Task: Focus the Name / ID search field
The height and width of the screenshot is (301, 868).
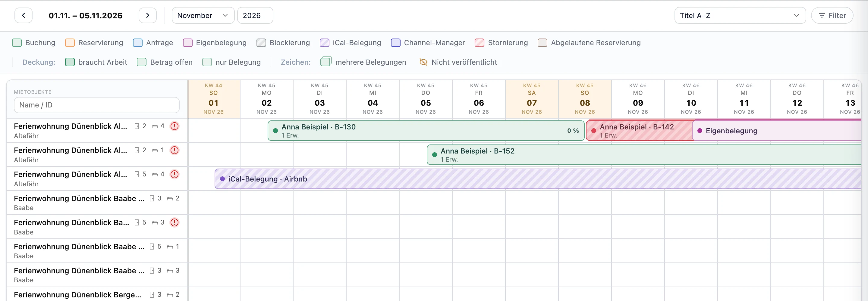Action: point(97,105)
